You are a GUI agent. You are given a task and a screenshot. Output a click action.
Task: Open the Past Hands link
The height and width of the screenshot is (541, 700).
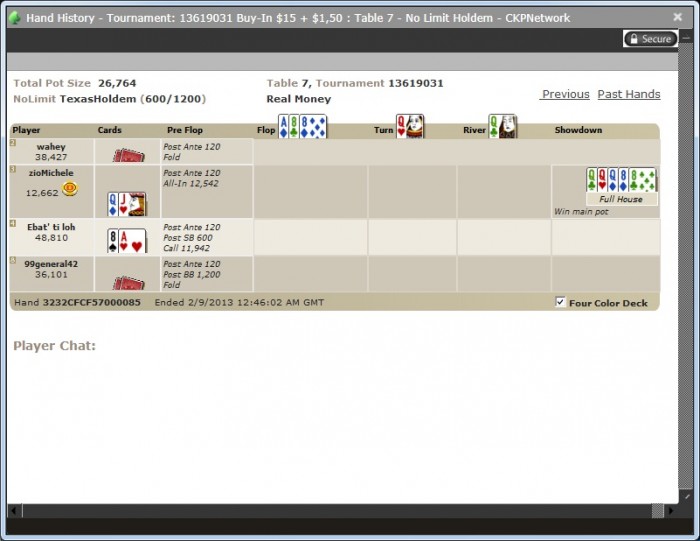[629, 94]
